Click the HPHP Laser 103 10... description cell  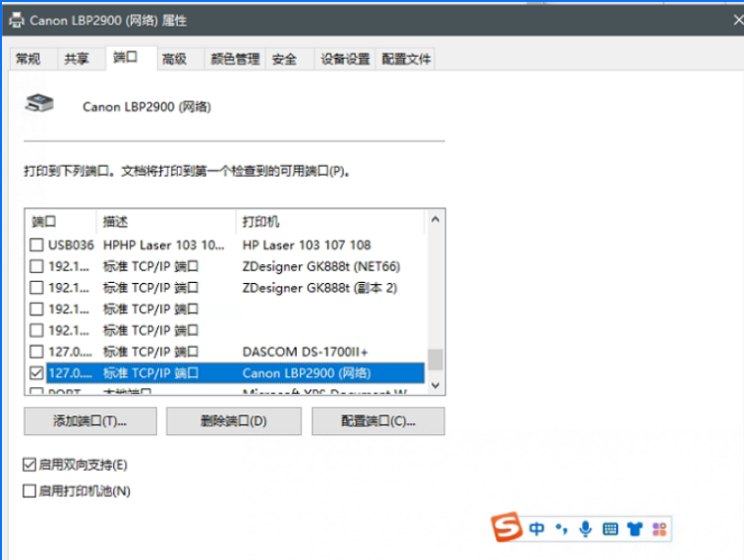pos(164,245)
